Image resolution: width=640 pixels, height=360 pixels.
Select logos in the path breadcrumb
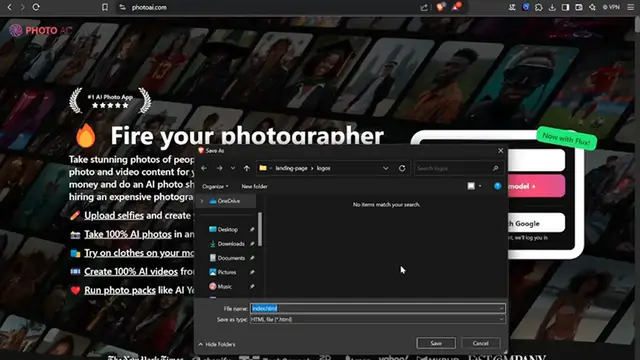(x=324, y=168)
